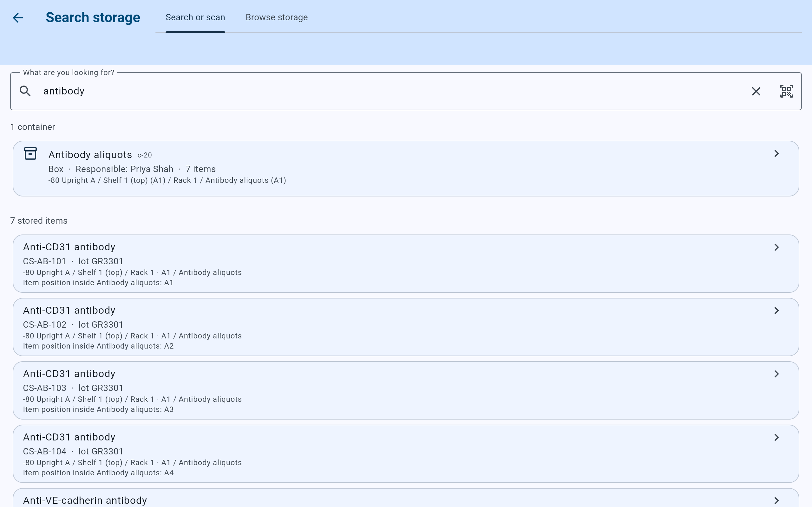
Task: Open the QR code scanner
Action: [786, 91]
